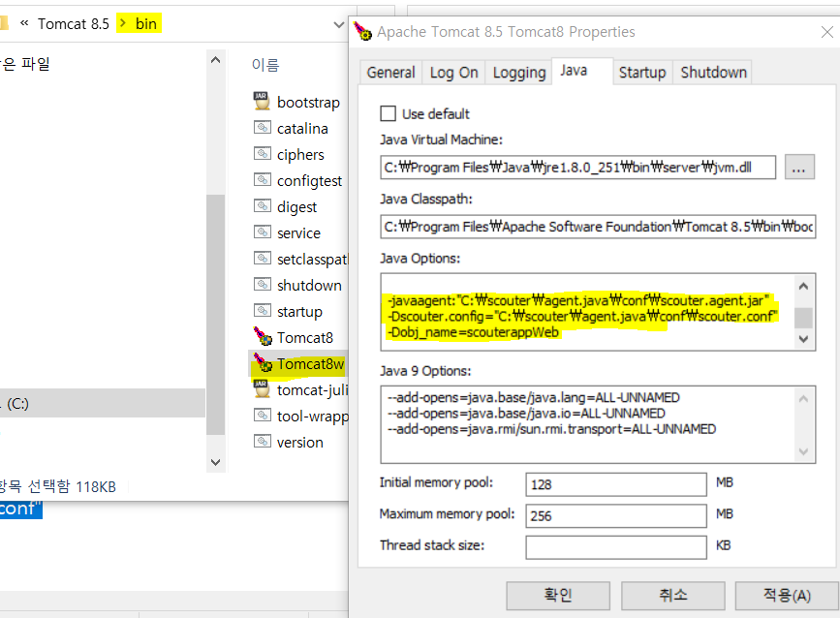This screenshot has height=618, width=840.
Task: Toggle the Use default checkbox
Action: [x=388, y=113]
